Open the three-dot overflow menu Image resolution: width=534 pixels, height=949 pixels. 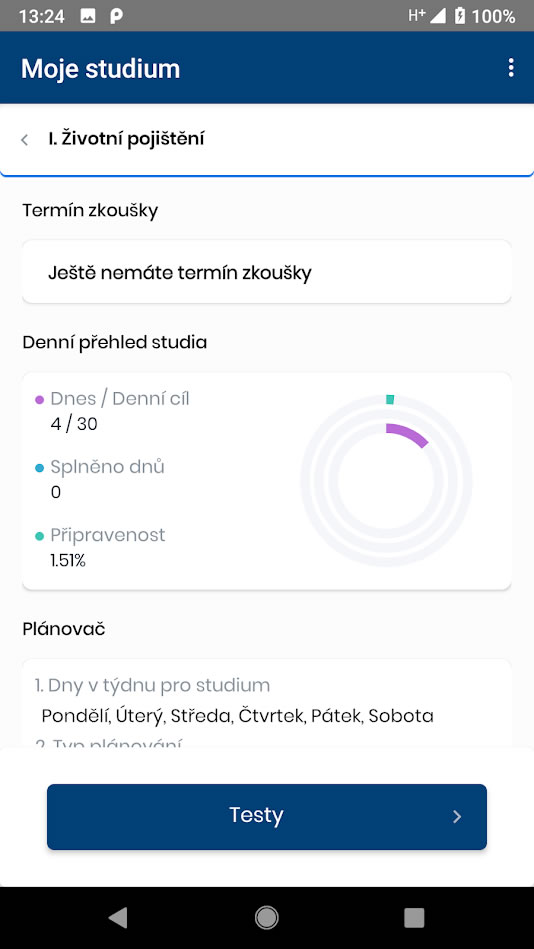[x=511, y=68]
